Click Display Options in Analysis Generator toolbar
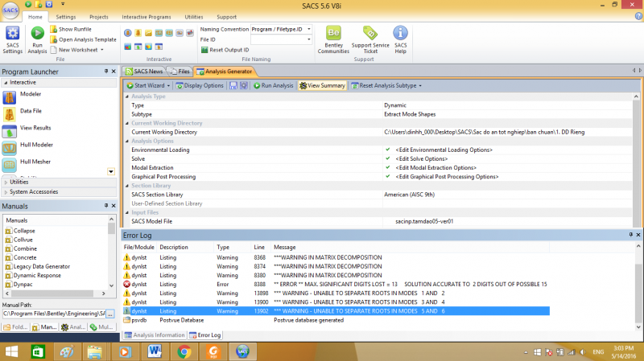 tap(200, 85)
